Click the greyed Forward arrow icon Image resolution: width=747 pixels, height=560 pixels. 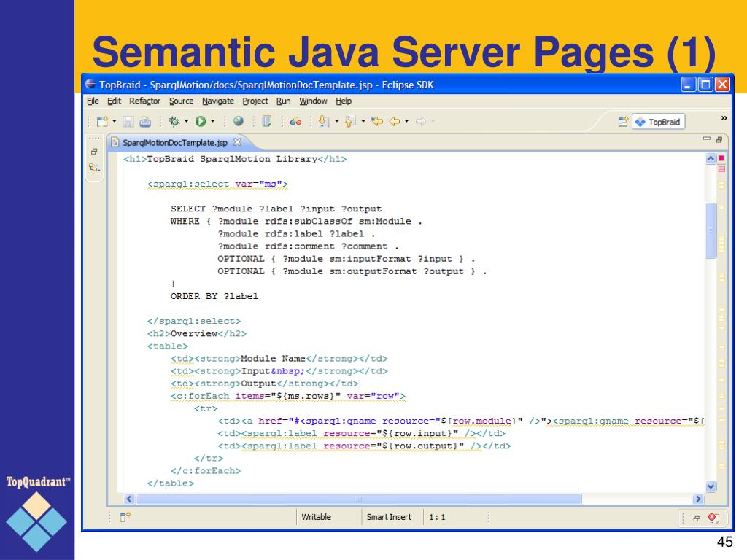coord(420,122)
